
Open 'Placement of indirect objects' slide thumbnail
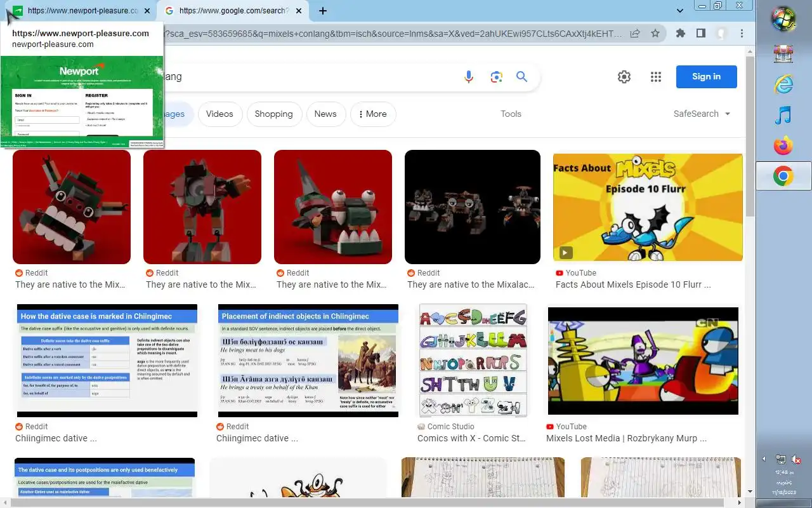(308, 361)
